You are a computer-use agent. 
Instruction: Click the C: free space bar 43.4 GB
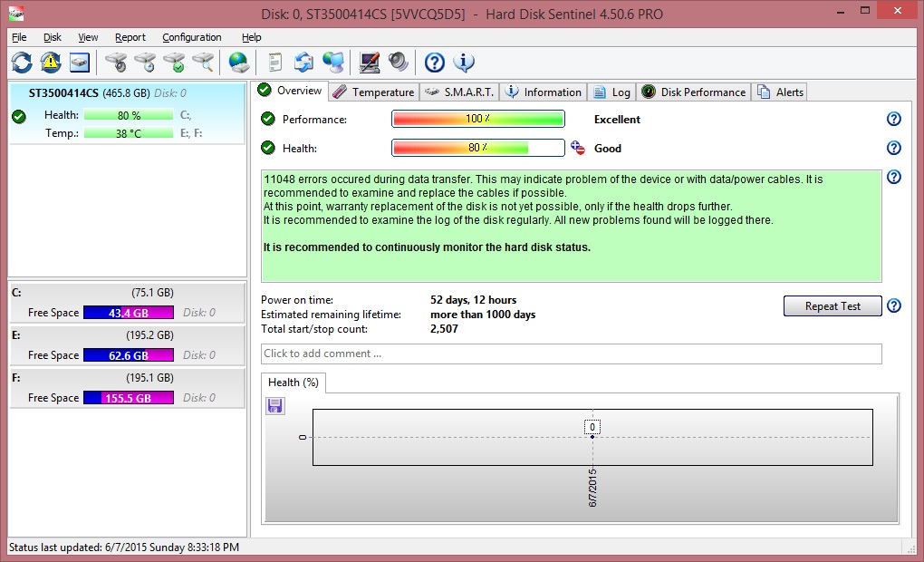pyautogui.click(x=129, y=313)
